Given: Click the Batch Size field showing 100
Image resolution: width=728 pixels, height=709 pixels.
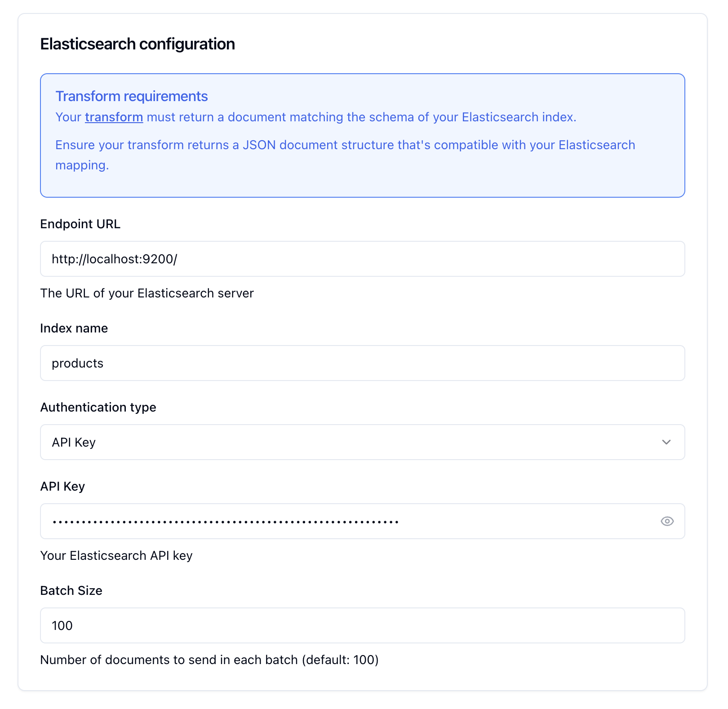Looking at the screenshot, I should (362, 625).
